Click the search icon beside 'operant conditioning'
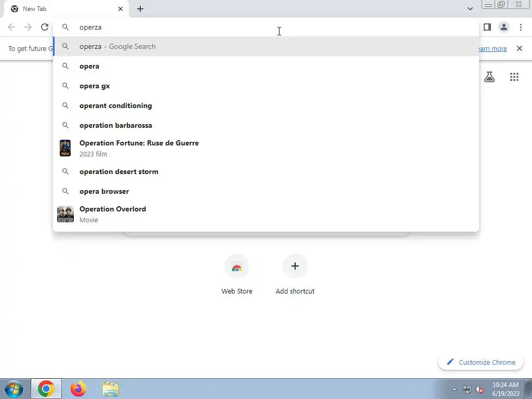The width and height of the screenshot is (532, 399). (65, 105)
